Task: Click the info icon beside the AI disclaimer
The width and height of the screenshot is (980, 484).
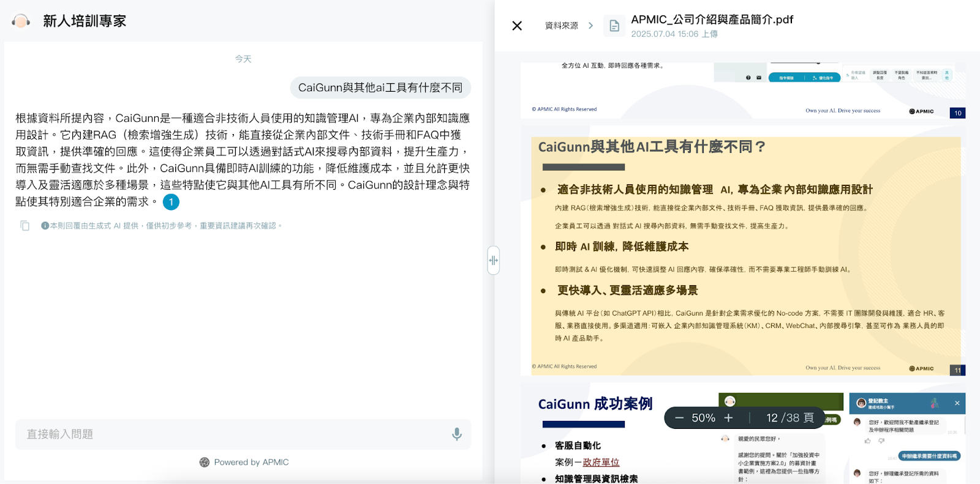Action: coord(45,226)
